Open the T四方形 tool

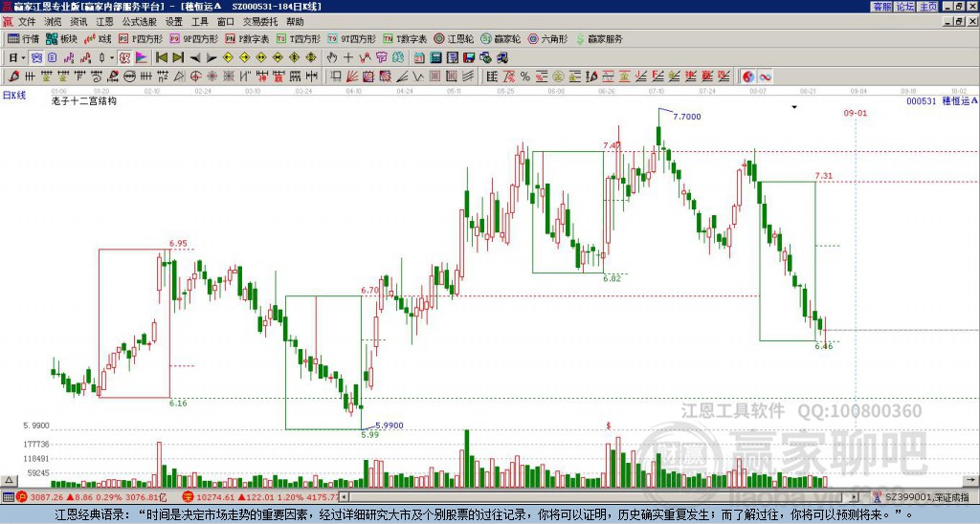(x=299, y=38)
